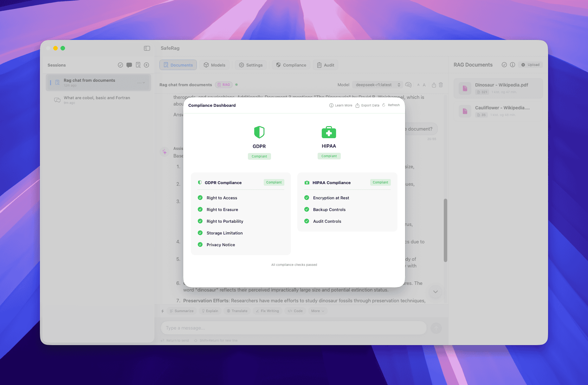Viewport: 588px width, 385px height.
Task: Toggle RAG mode in the chat header
Action: pos(223,85)
